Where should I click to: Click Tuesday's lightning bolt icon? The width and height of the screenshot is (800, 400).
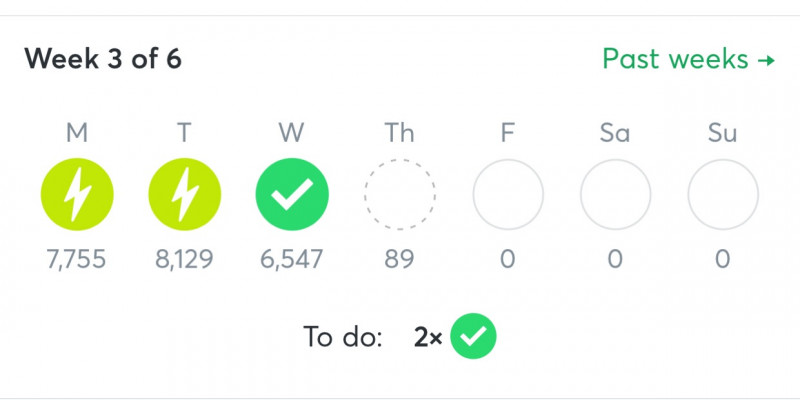tap(184, 195)
